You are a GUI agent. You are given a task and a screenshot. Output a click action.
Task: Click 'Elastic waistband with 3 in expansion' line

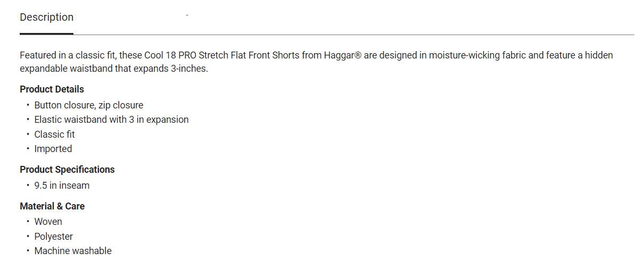pyautogui.click(x=111, y=120)
